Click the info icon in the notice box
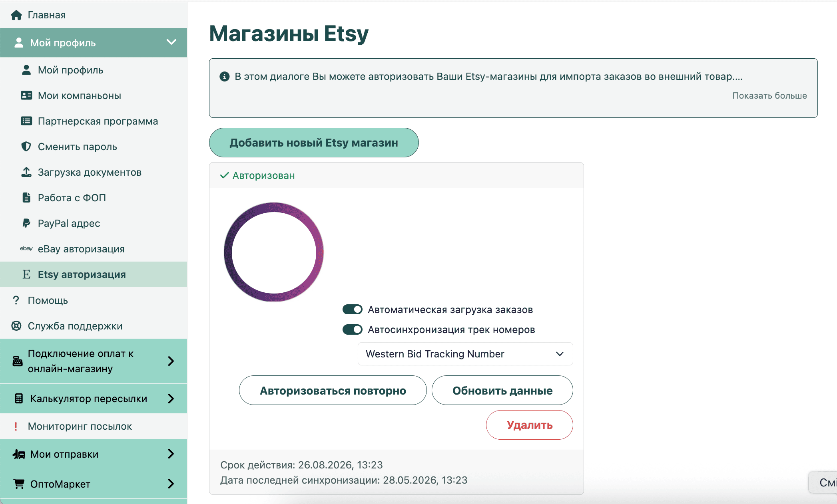This screenshot has height=504, width=837. point(225,76)
